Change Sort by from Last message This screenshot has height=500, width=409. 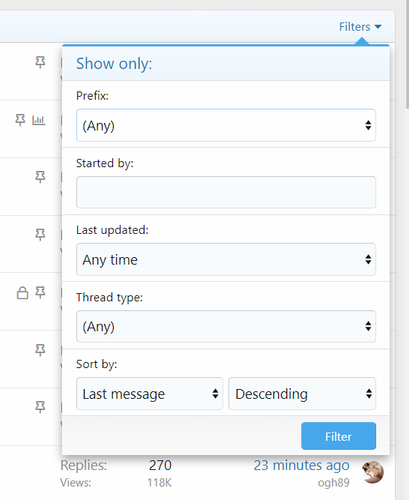pyautogui.click(x=149, y=394)
